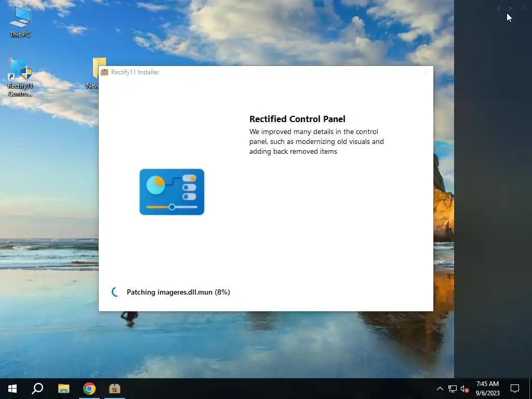Open the network status tray icon
Image resolution: width=532 pixels, height=399 pixels.
point(453,389)
